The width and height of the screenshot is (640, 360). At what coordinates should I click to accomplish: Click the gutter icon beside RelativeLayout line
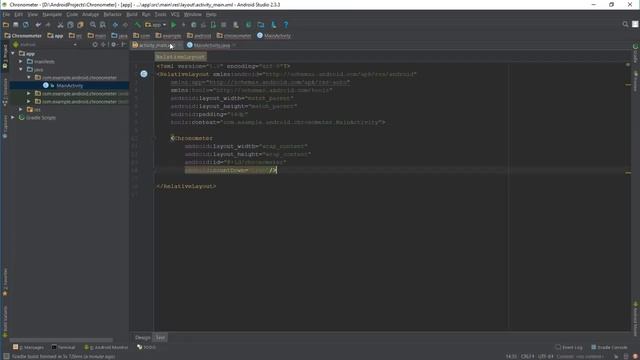pos(144,74)
